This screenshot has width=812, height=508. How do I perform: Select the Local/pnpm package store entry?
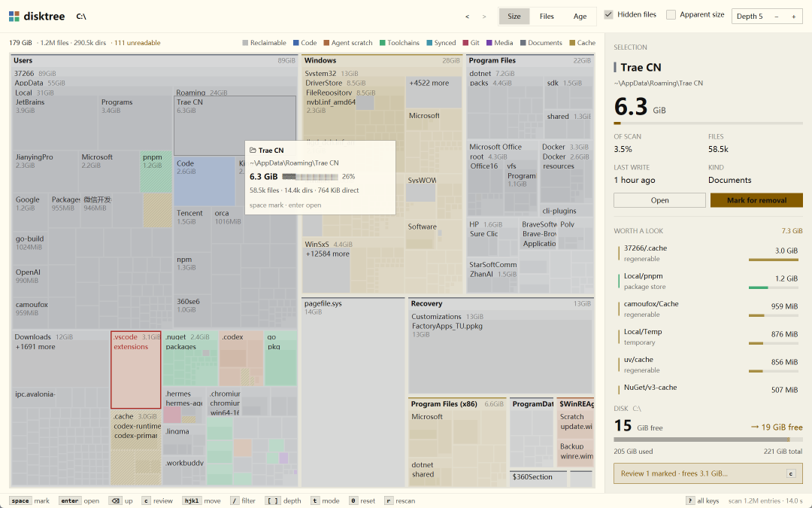[708, 281]
